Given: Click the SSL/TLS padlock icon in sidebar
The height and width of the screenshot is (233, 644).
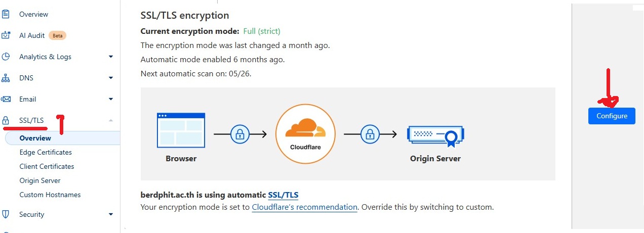Looking at the screenshot, I should pyautogui.click(x=6, y=120).
